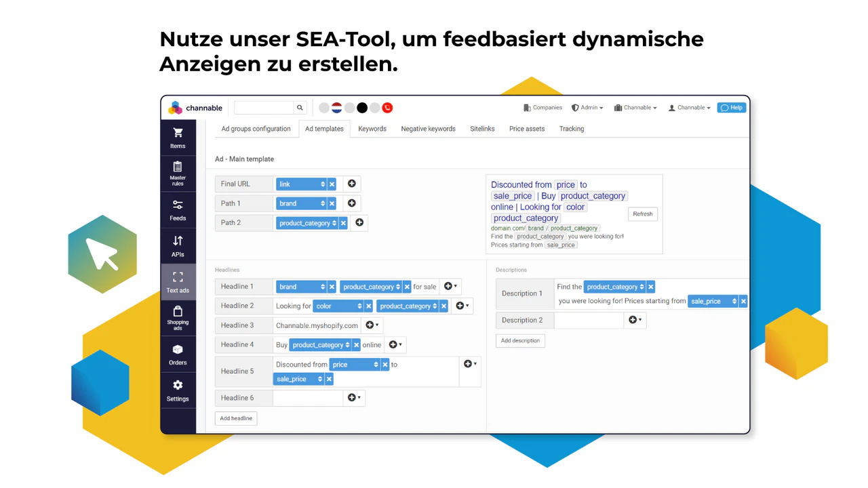
Task: Open Headline 2 color field dropdown
Action: [x=338, y=306]
